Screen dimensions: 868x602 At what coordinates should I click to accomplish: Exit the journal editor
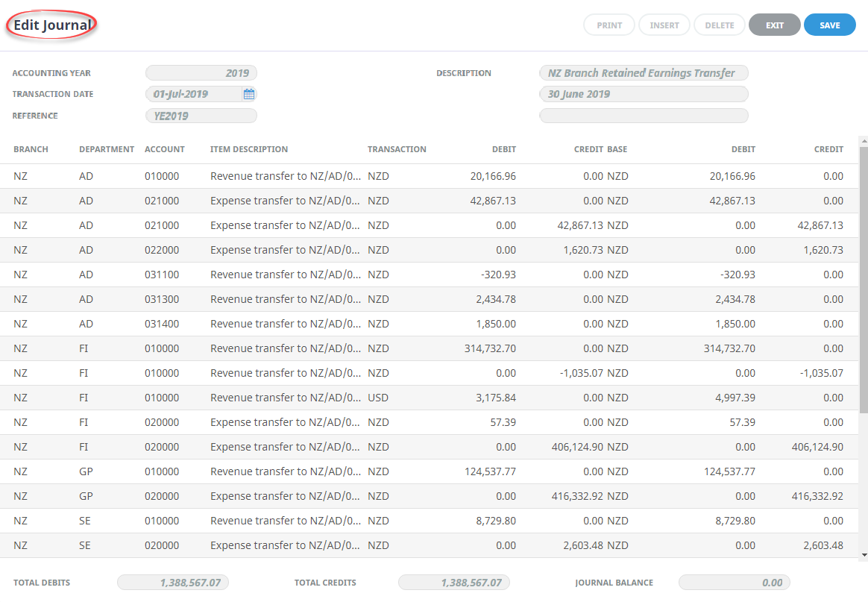[x=775, y=25]
